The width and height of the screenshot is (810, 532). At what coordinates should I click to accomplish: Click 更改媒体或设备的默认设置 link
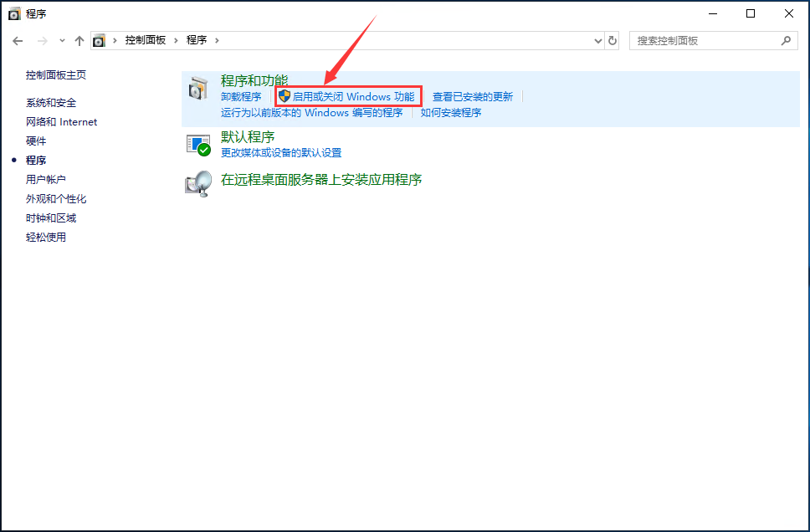(x=281, y=153)
